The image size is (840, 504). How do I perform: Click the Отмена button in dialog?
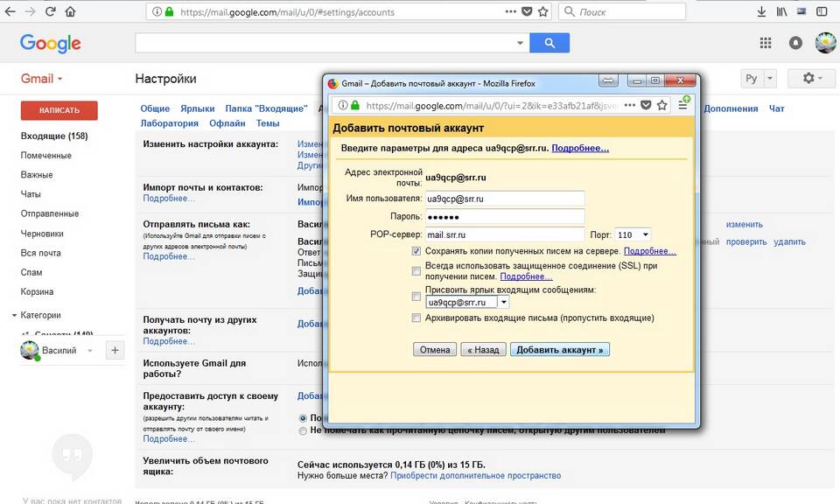435,350
